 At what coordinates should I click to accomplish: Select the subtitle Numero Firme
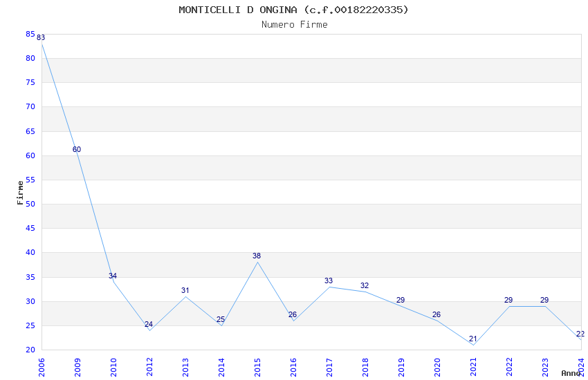point(295,25)
